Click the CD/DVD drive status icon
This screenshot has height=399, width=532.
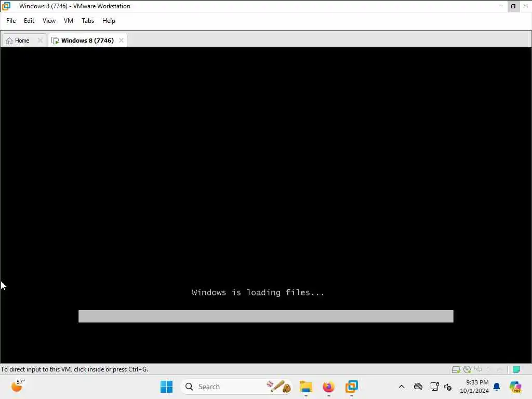pyautogui.click(x=467, y=369)
